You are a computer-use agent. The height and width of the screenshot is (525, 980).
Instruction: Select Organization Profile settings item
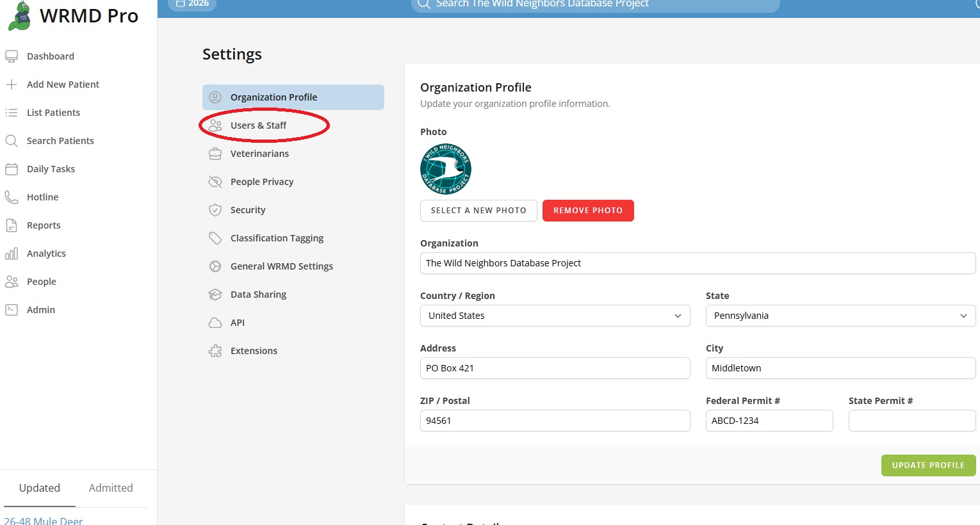[293, 97]
